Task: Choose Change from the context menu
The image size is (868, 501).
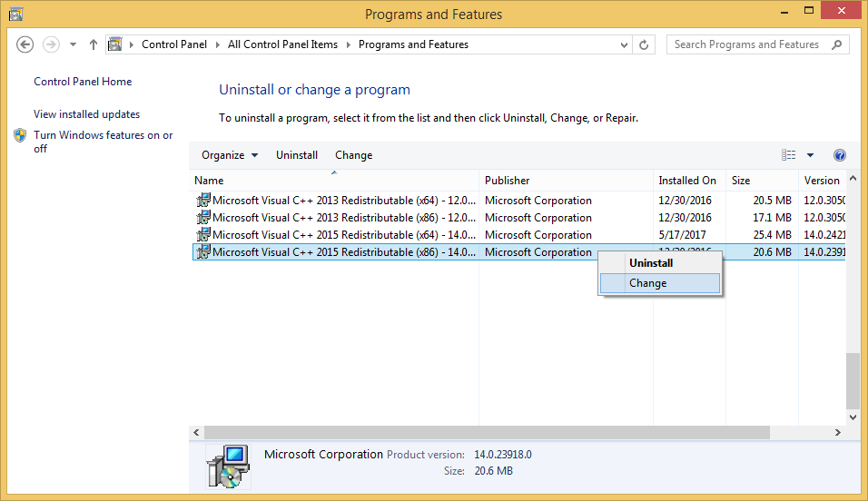Action: click(660, 283)
